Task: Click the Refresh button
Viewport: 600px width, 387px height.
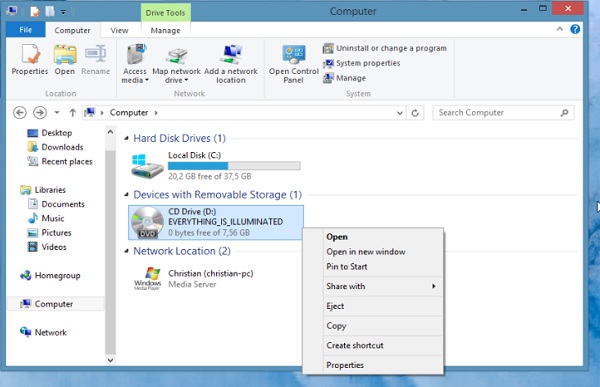Action: [x=415, y=113]
